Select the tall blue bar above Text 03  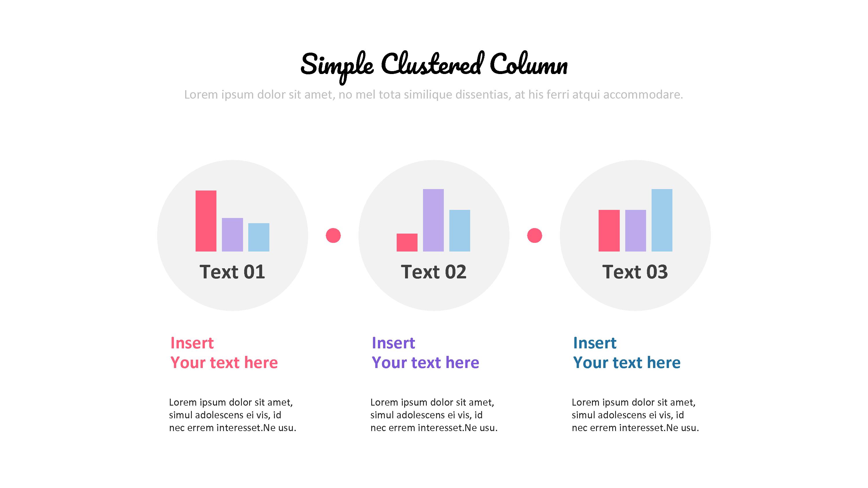[662, 220]
